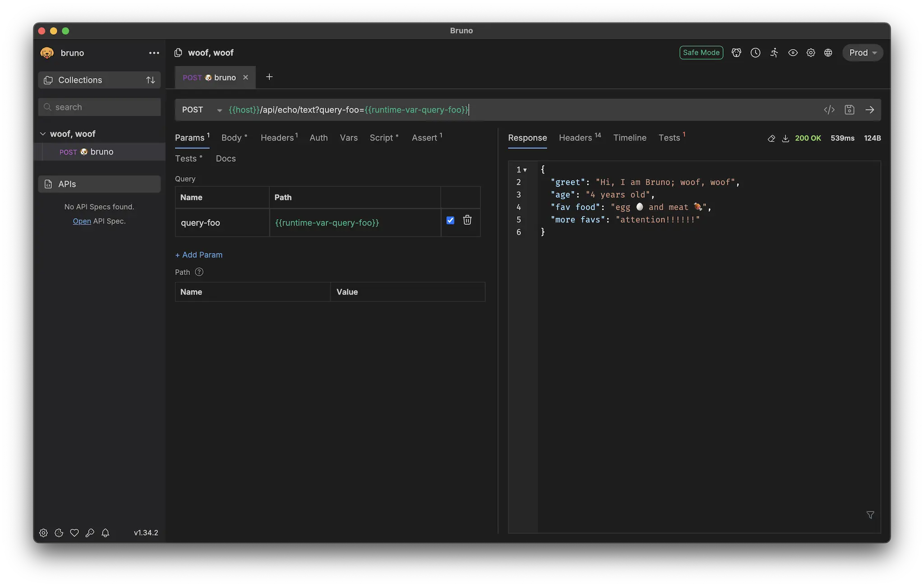Toggle Safe Mode badge
This screenshot has width=924, height=587.
pos(701,53)
